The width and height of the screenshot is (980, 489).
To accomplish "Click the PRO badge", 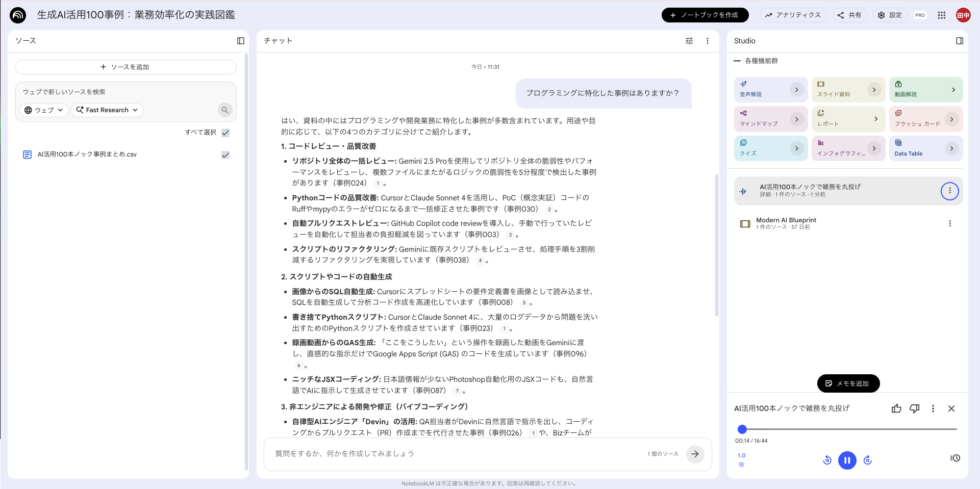I will point(920,15).
